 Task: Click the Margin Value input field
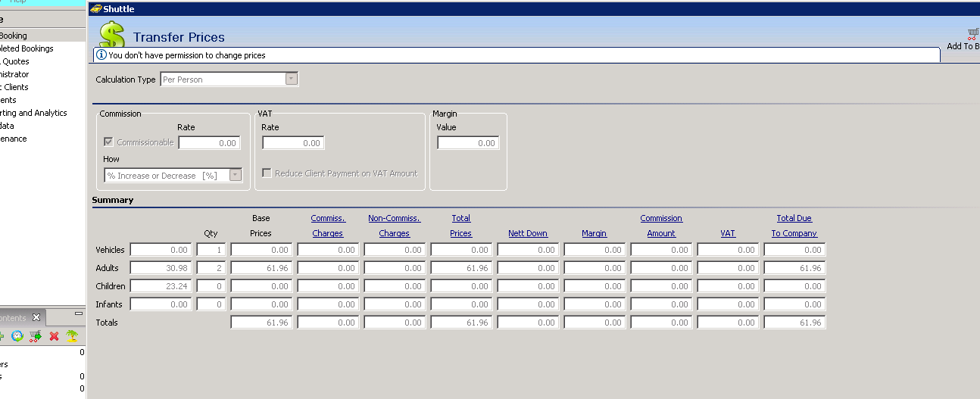click(x=468, y=142)
